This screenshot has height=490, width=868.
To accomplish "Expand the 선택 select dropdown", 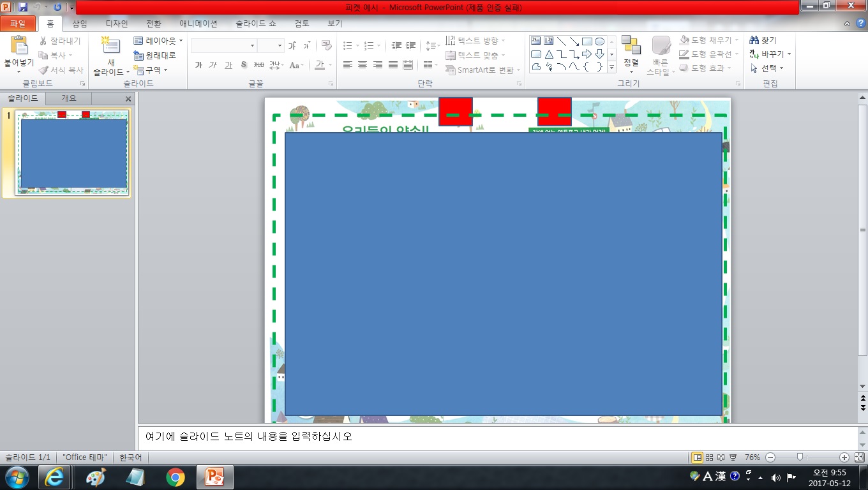I will point(767,68).
